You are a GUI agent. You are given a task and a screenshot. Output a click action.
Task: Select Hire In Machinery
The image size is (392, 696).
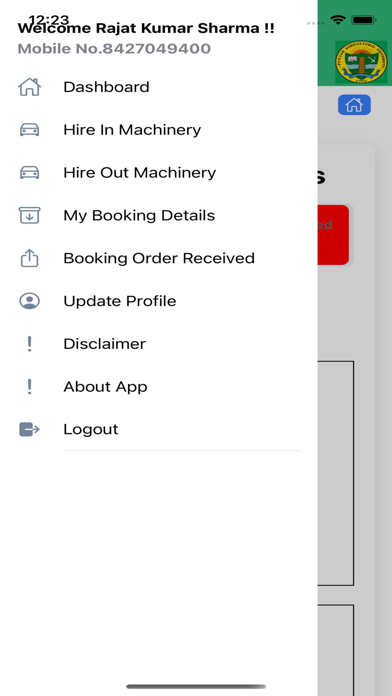point(159,130)
